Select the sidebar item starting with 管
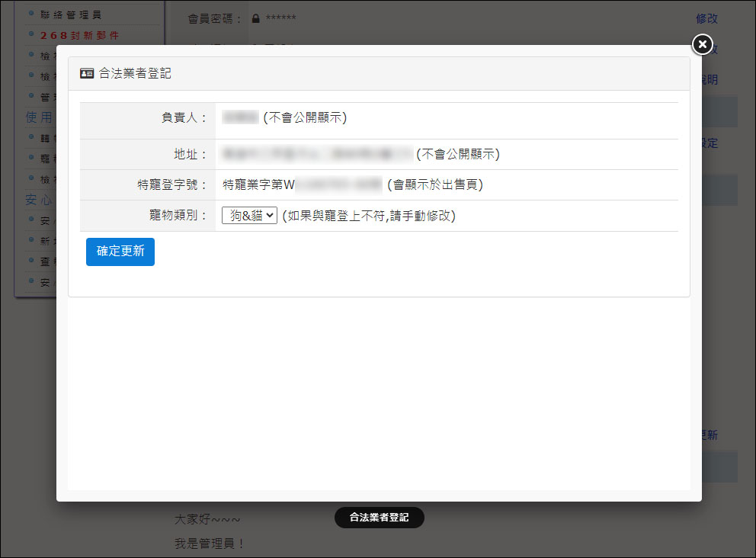This screenshot has width=756, height=558. [x=46, y=97]
